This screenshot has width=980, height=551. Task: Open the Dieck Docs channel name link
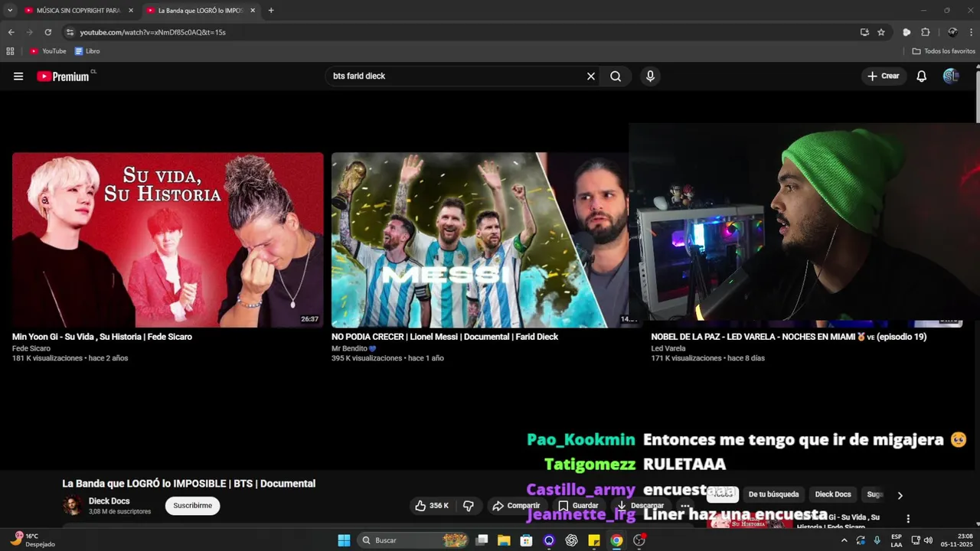click(x=109, y=501)
